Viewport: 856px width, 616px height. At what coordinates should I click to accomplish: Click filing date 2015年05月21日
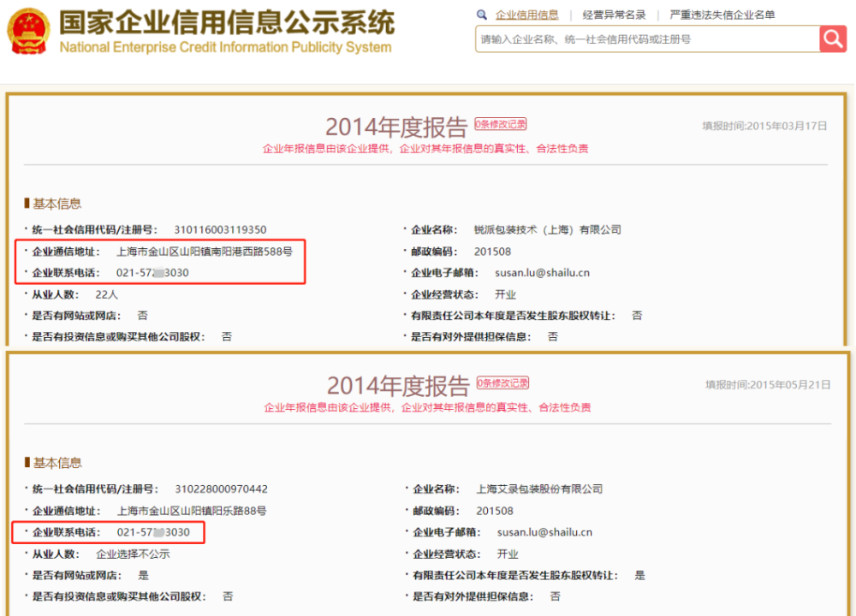tap(790, 385)
